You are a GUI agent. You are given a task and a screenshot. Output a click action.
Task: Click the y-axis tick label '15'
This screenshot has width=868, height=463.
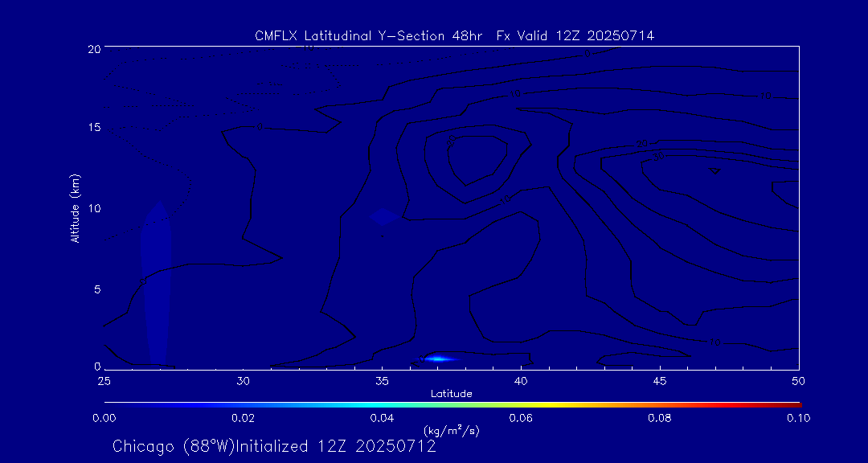coord(93,127)
